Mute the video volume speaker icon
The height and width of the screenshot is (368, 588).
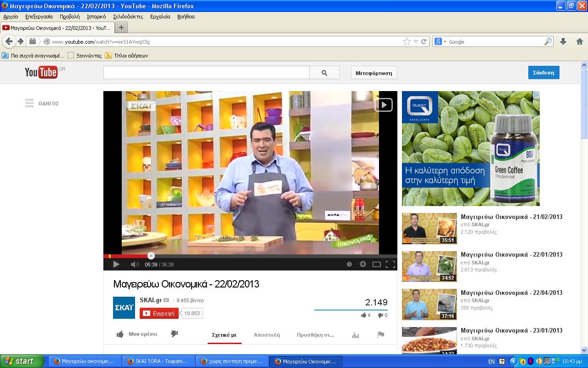(134, 264)
